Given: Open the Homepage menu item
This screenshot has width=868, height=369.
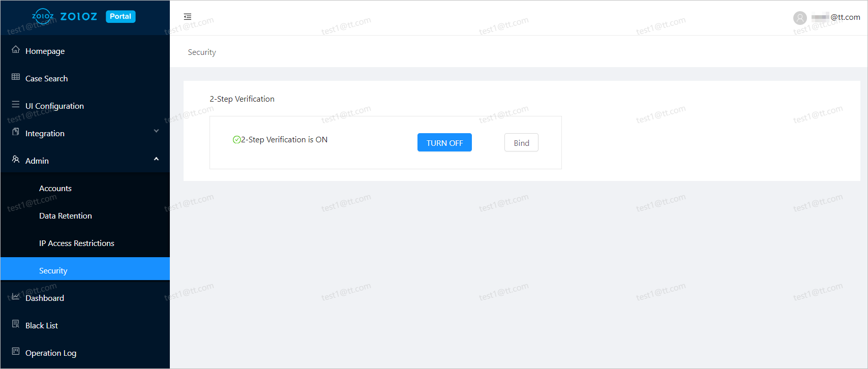Looking at the screenshot, I should pyautogui.click(x=85, y=51).
